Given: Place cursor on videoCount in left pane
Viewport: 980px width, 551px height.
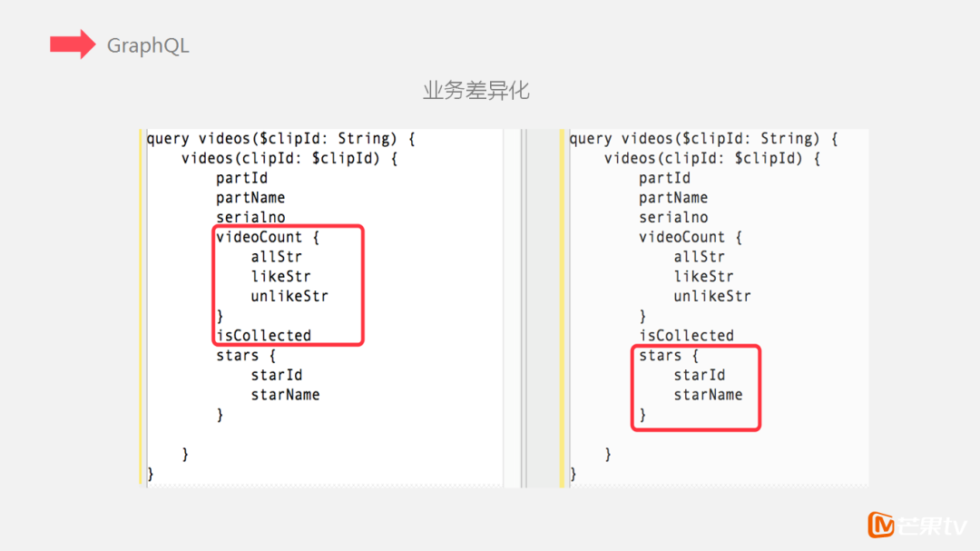Looking at the screenshot, I should click(x=259, y=237).
